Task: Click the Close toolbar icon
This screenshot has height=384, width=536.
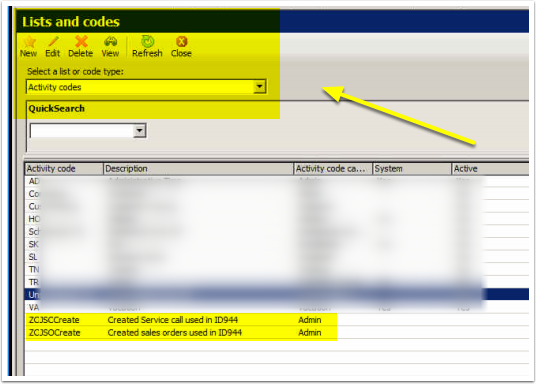Action: (x=182, y=42)
